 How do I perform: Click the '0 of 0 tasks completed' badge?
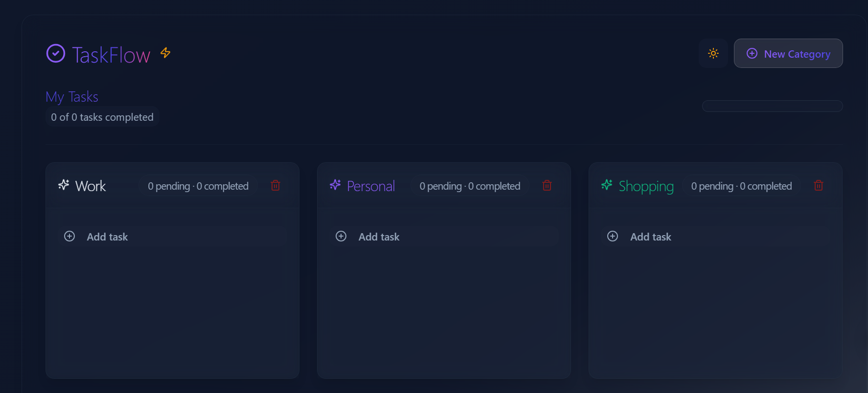(x=102, y=117)
